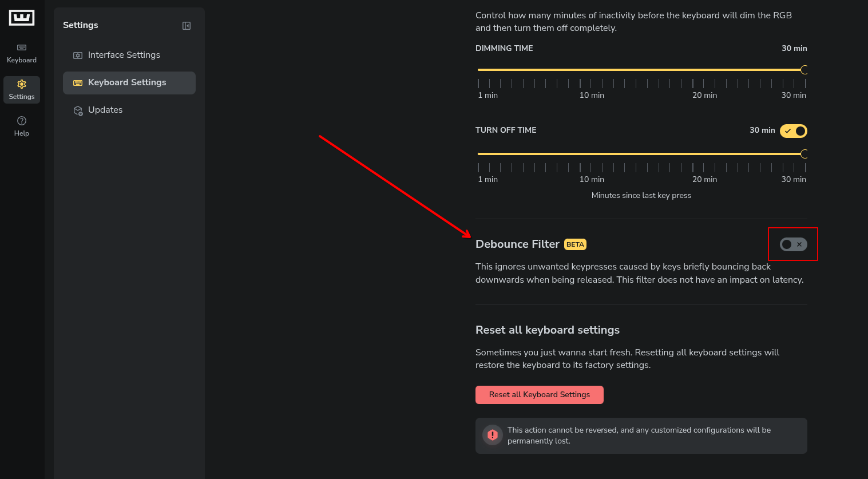Click the Interface Settings icon
This screenshot has height=479, width=868.
(x=78, y=56)
